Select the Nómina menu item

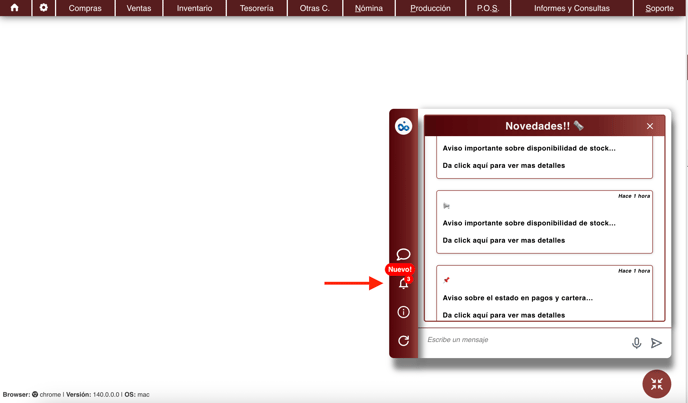click(x=369, y=8)
